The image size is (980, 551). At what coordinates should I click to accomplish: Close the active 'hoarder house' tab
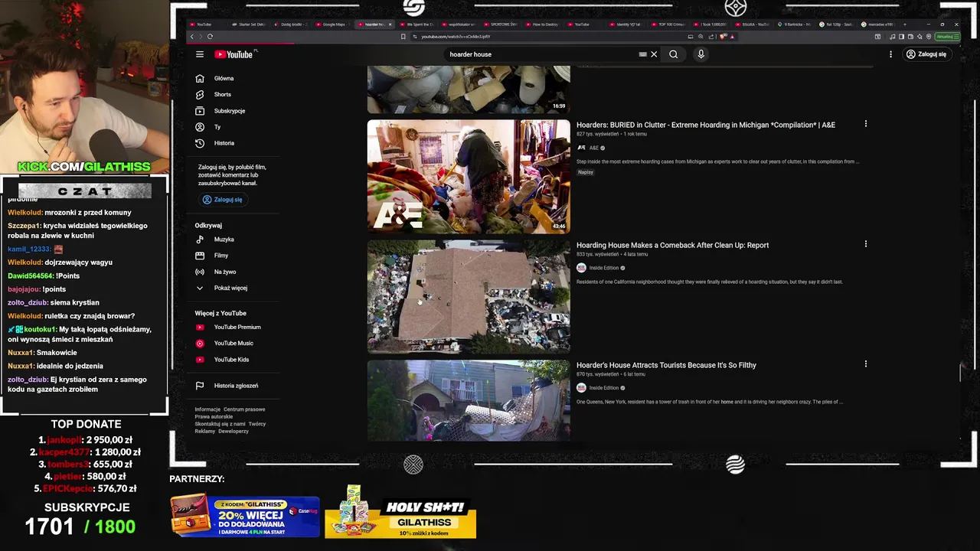tap(391, 24)
